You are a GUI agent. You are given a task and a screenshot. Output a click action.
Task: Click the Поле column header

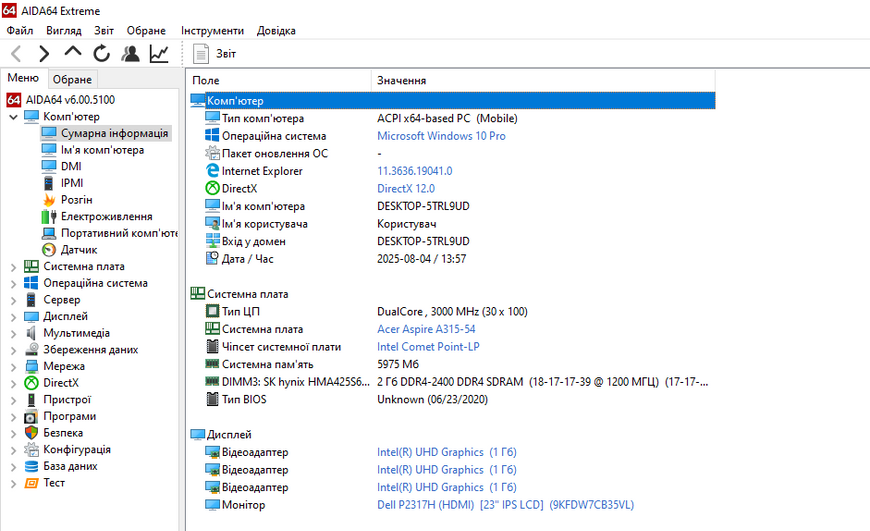[x=279, y=80]
